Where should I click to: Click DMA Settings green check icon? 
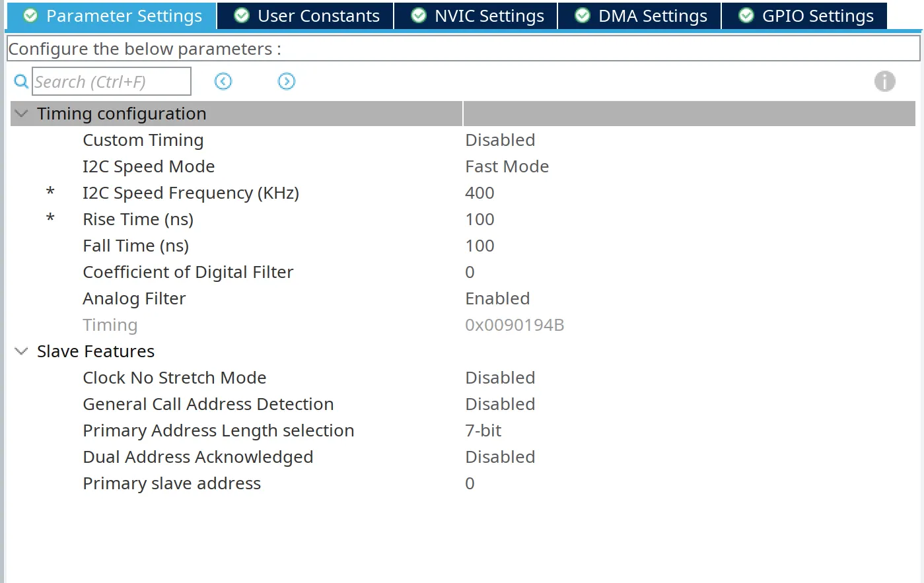click(583, 15)
